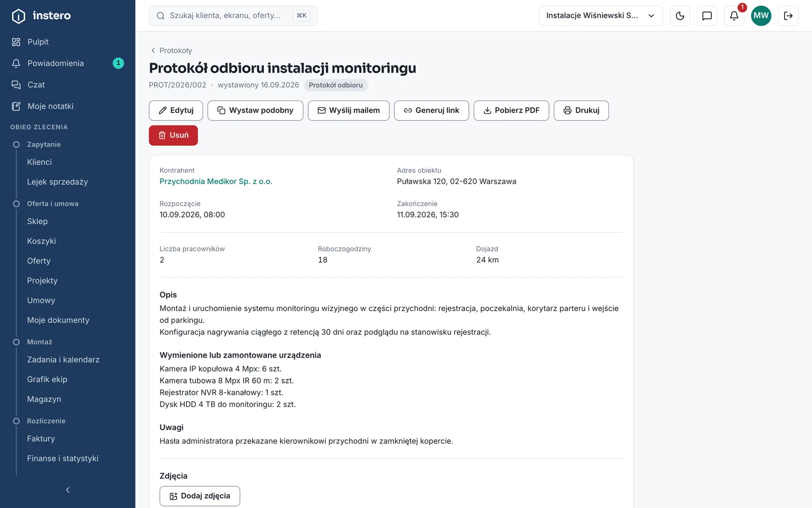Click the MW user avatar
812x508 pixels.
click(761, 16)
